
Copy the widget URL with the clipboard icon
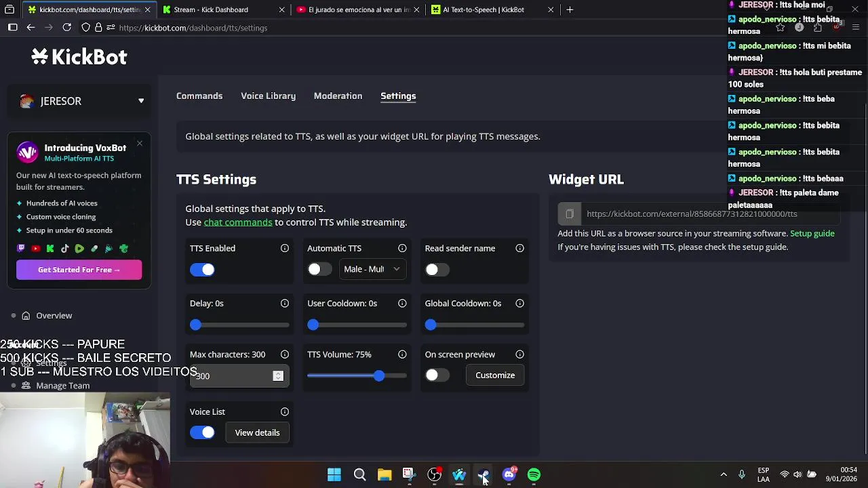tap(570, 214)
